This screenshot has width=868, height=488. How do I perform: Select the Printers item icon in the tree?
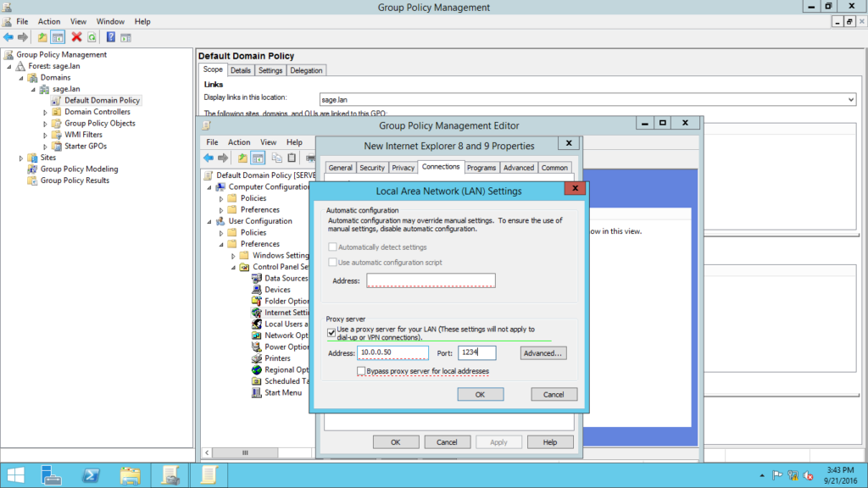(258, 358)
